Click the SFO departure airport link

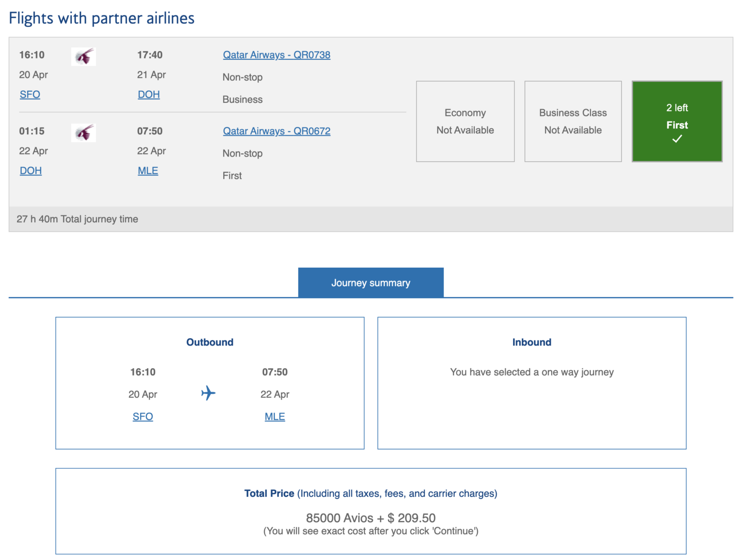tap(29, 94)
